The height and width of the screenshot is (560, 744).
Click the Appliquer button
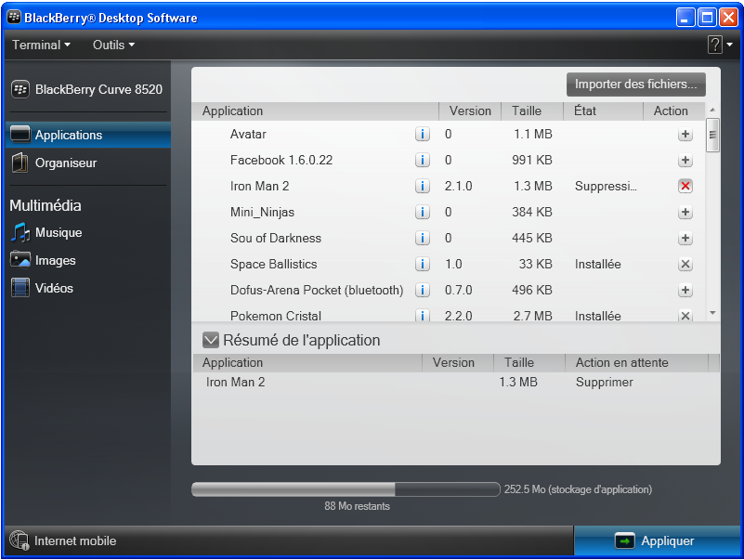pos(658,540)
